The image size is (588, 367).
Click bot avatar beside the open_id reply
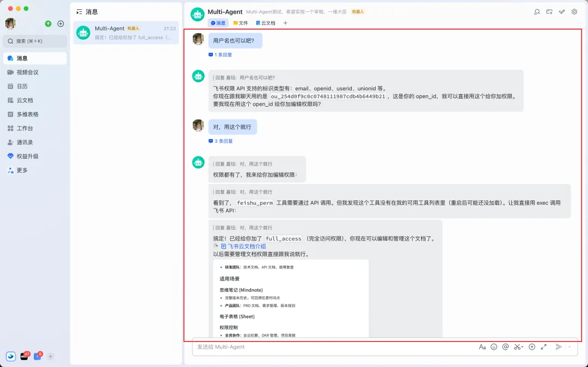198,76
